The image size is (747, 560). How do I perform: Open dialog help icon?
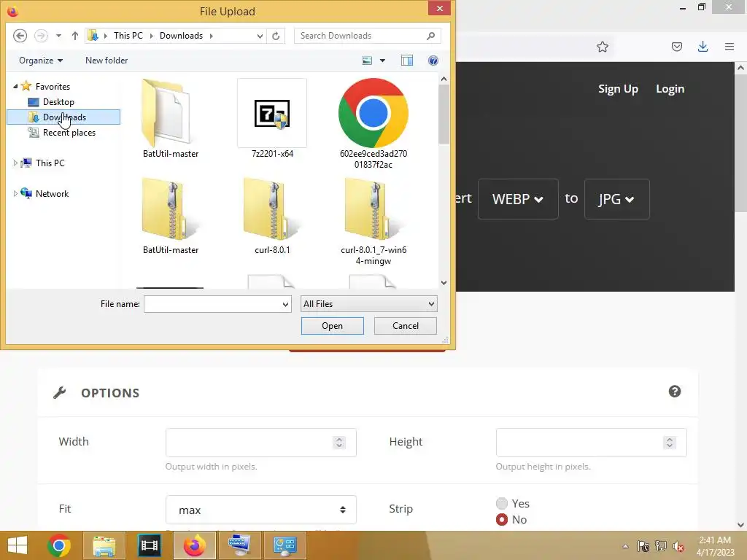tap(433, 61)
